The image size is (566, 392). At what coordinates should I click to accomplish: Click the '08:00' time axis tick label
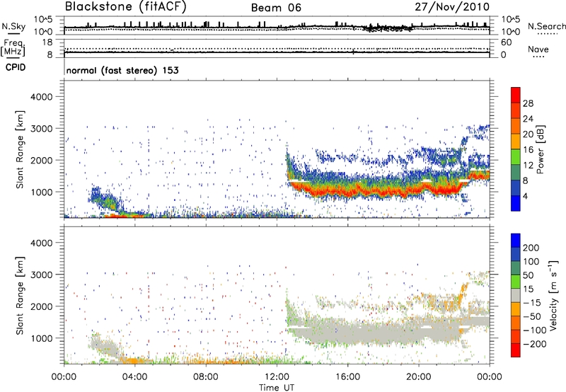click(x=206, y=377)
